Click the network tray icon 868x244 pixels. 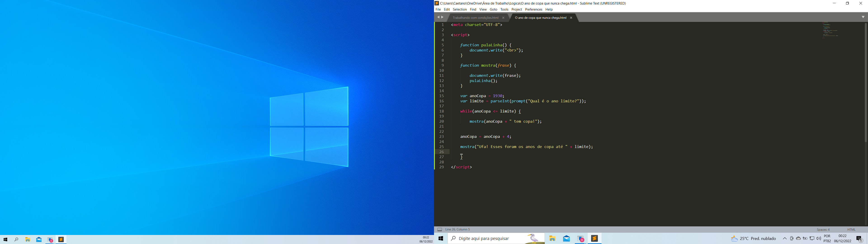tap(812, 239)
